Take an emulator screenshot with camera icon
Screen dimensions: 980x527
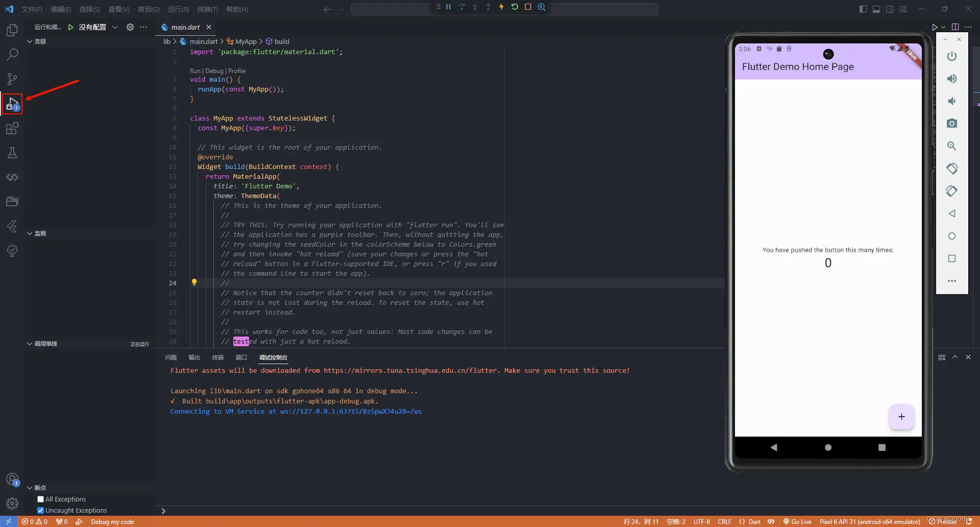(x=951, y=124)
